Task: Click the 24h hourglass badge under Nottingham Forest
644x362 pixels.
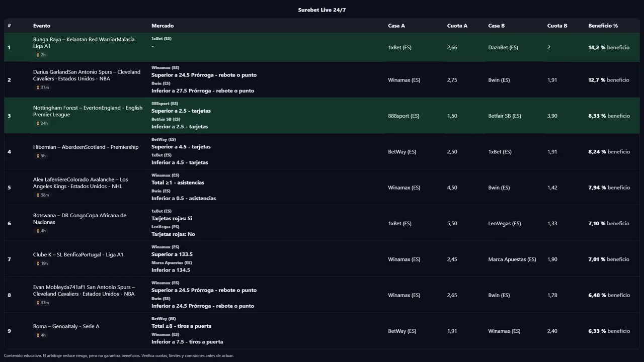Action: point(42,123)
